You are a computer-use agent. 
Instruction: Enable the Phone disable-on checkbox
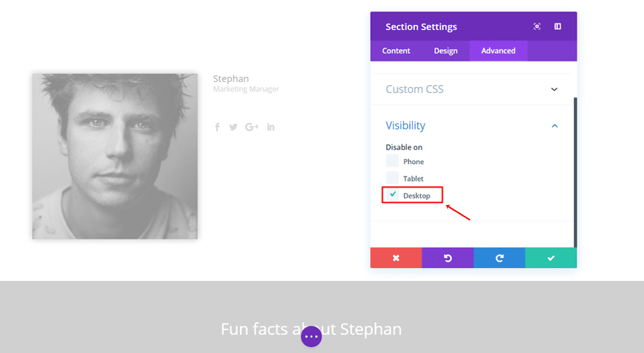click(393, 161)
